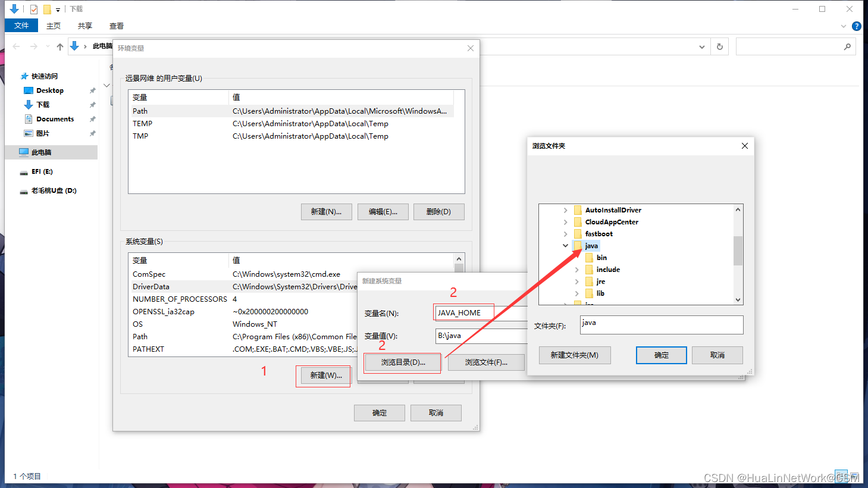Click browse dialog tree scrollbar up arrow
The width and height of the screenshot is (868, 488).
pos(738,209)
